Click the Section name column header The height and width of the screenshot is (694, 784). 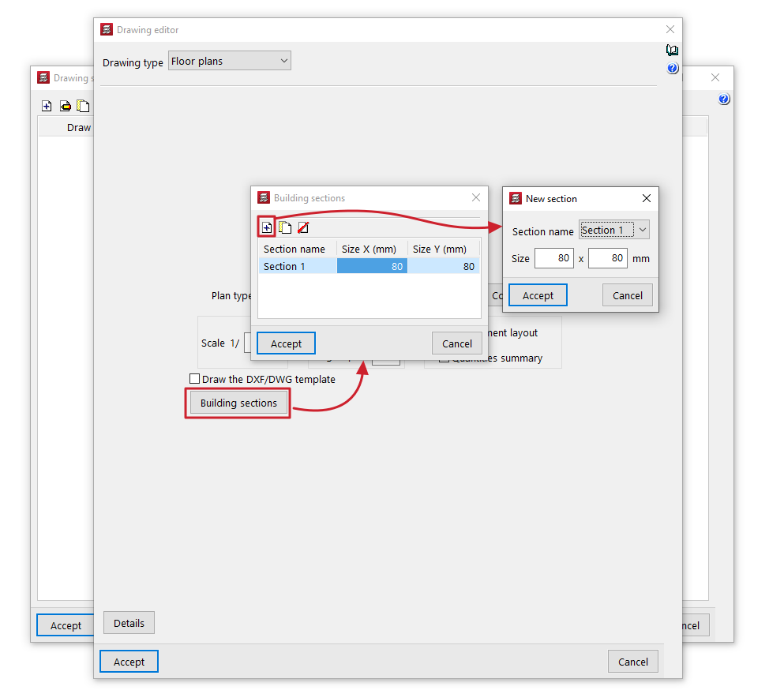coord(298,249)
